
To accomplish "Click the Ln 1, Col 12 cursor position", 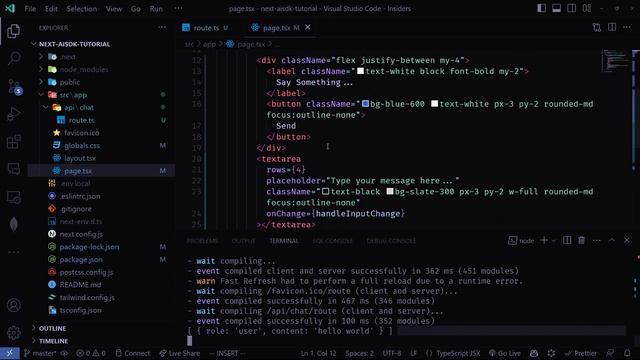I will 318,353.
